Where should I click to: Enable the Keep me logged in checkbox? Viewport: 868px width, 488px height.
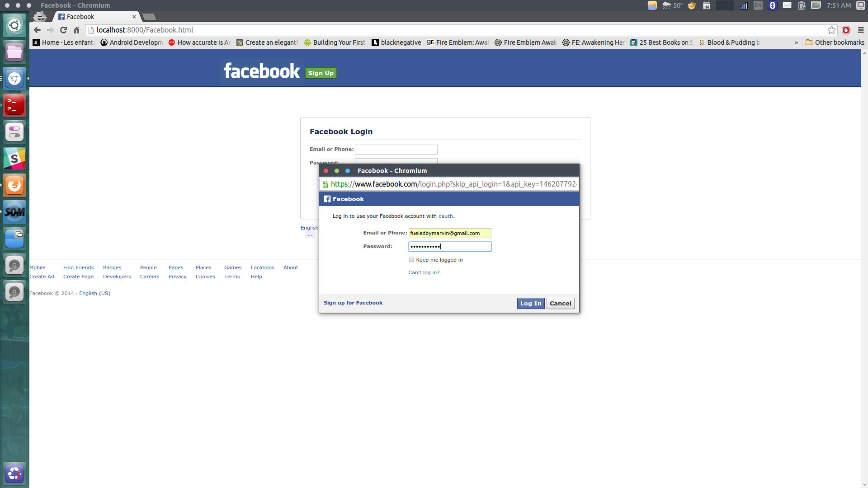click(411, 259)
